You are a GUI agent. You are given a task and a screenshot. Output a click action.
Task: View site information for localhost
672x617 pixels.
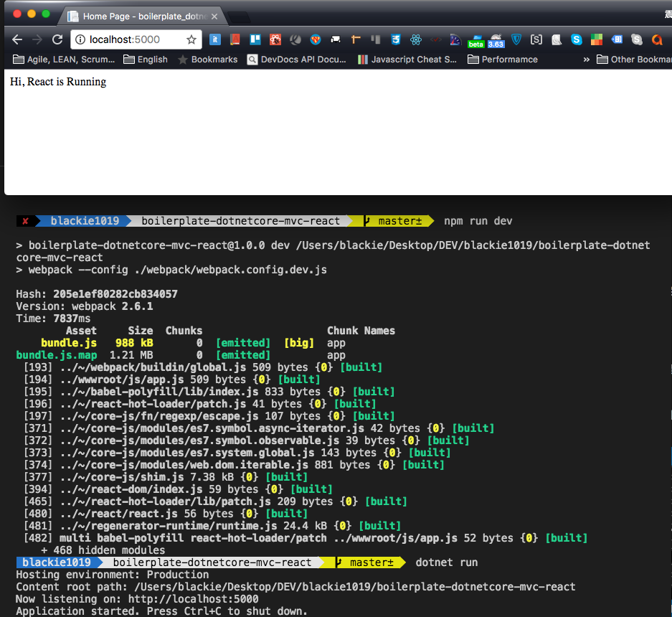click(80, 40)
